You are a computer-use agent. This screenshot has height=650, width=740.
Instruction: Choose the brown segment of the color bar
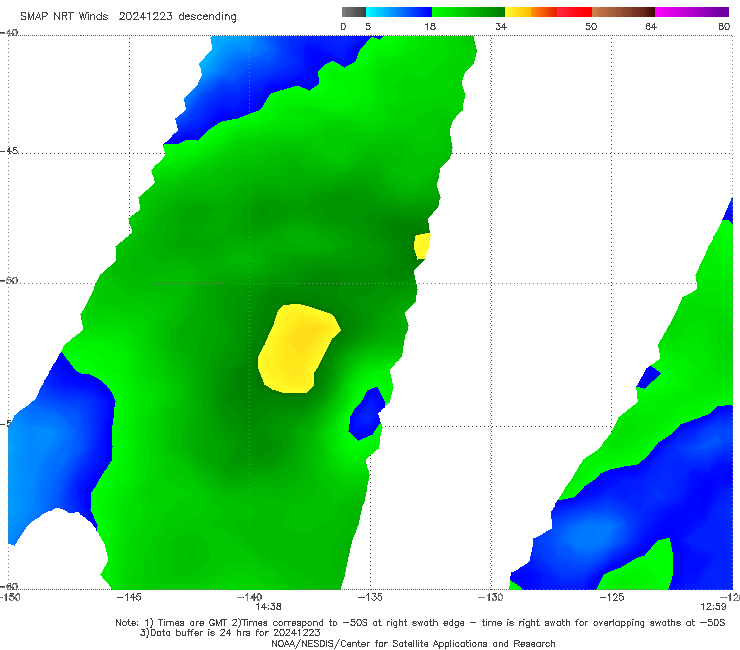(623, 12)
